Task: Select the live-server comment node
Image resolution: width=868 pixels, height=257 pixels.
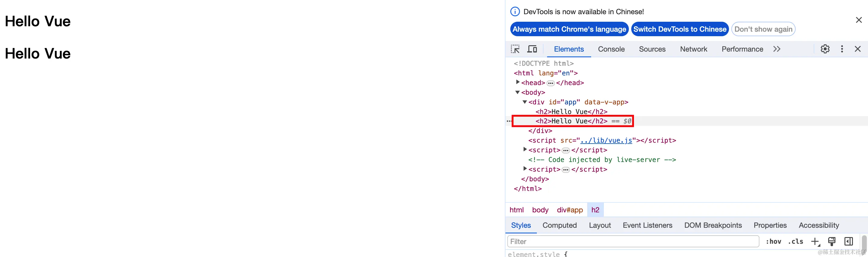Action: point(602,160)
